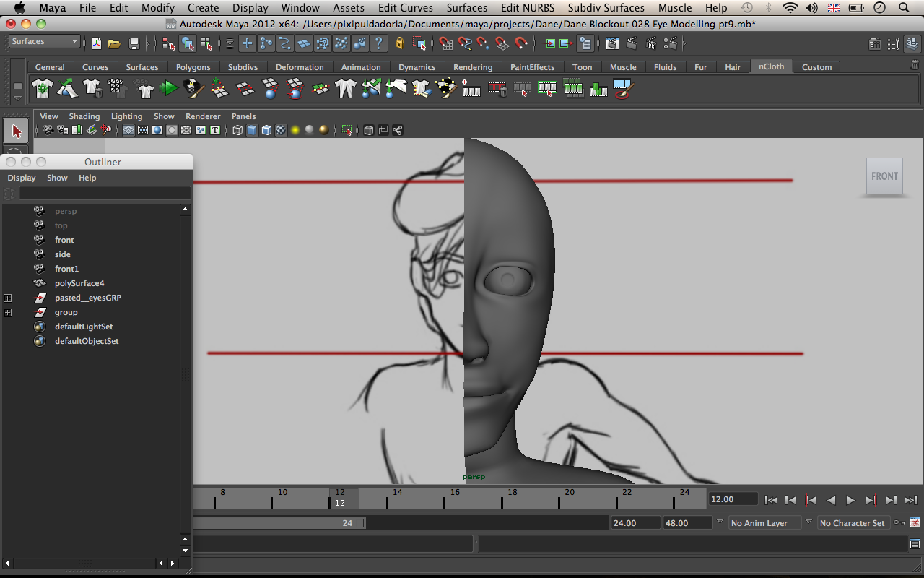This screenshot has width=924, height=578.
Task: Click the Create nCloth t-shirt icon
Action: (x=43, y=89)
